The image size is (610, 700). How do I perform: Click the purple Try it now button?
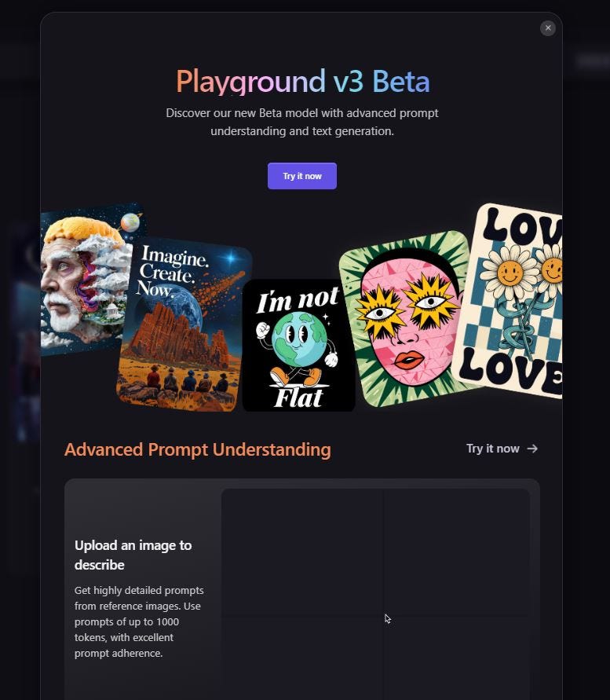coord(302,176)
